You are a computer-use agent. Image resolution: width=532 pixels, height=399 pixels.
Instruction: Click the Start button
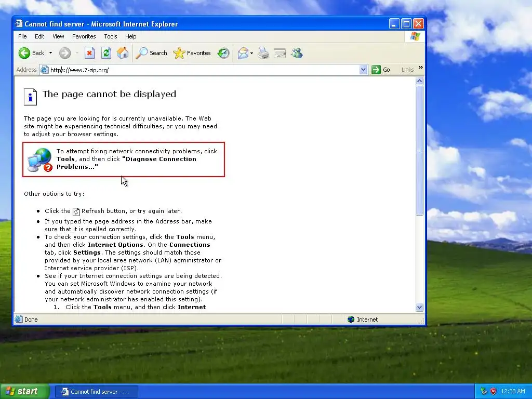[x=24, y=391]
